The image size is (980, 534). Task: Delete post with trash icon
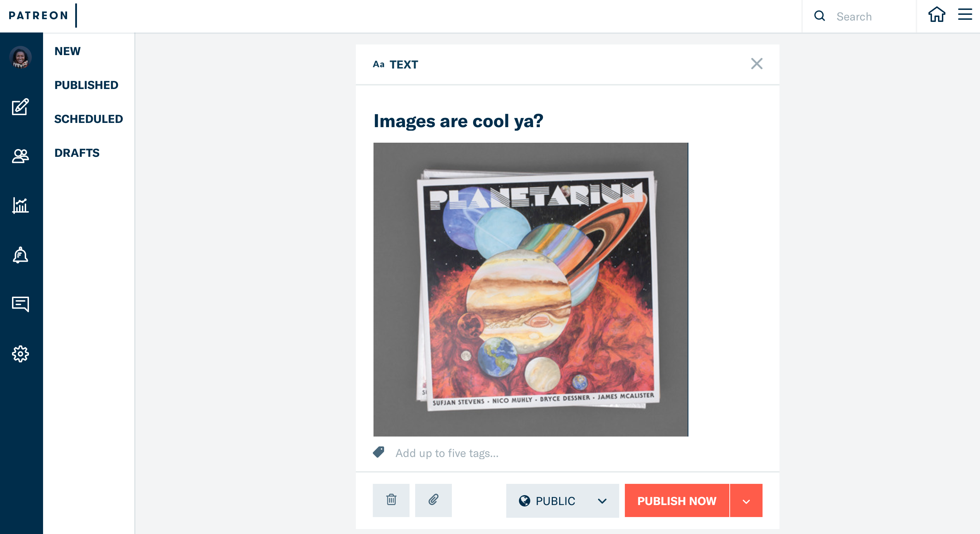pyautogui.click(x=391, y=500)
